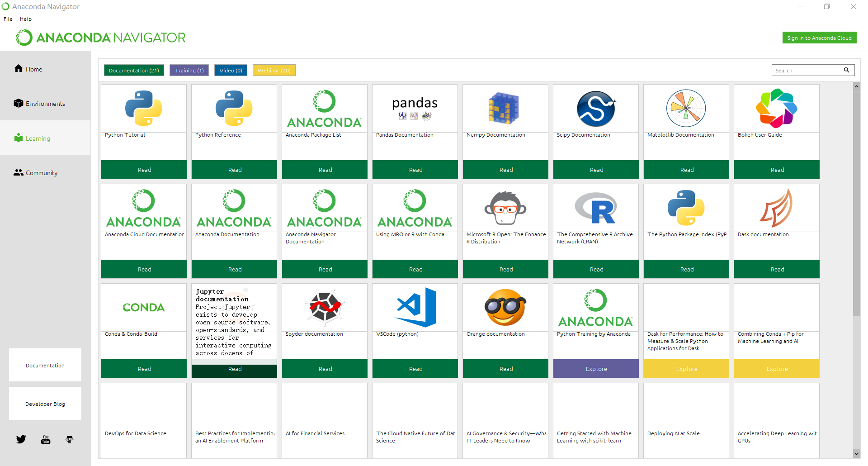Select the Learning sidebar item
The width and height of the screenshot is (868, 466).
pos(32,138)
